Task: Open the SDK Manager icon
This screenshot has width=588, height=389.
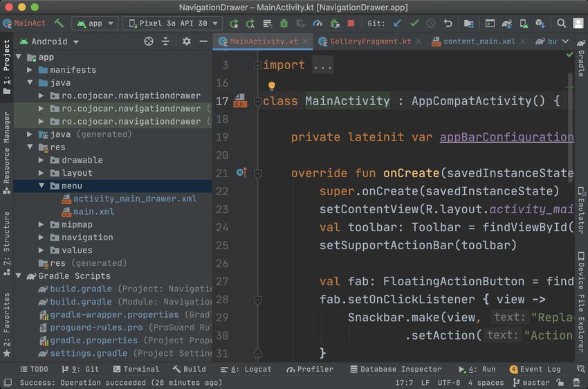Action: click(x=540, y=24)
